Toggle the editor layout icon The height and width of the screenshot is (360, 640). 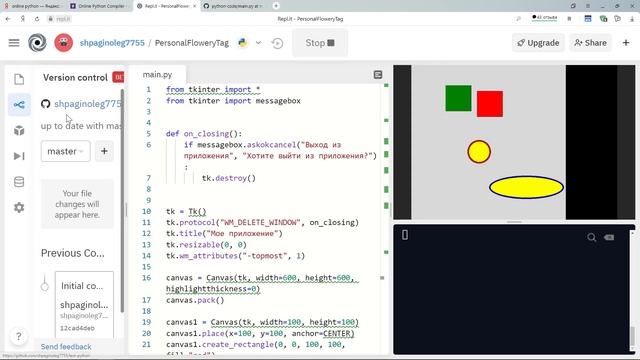pos(378,74)
